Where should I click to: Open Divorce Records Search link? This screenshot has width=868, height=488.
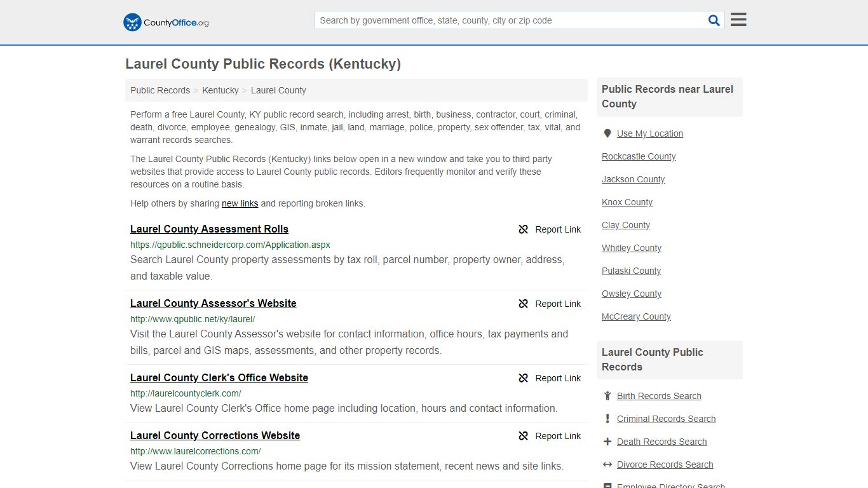pos(665,464)
